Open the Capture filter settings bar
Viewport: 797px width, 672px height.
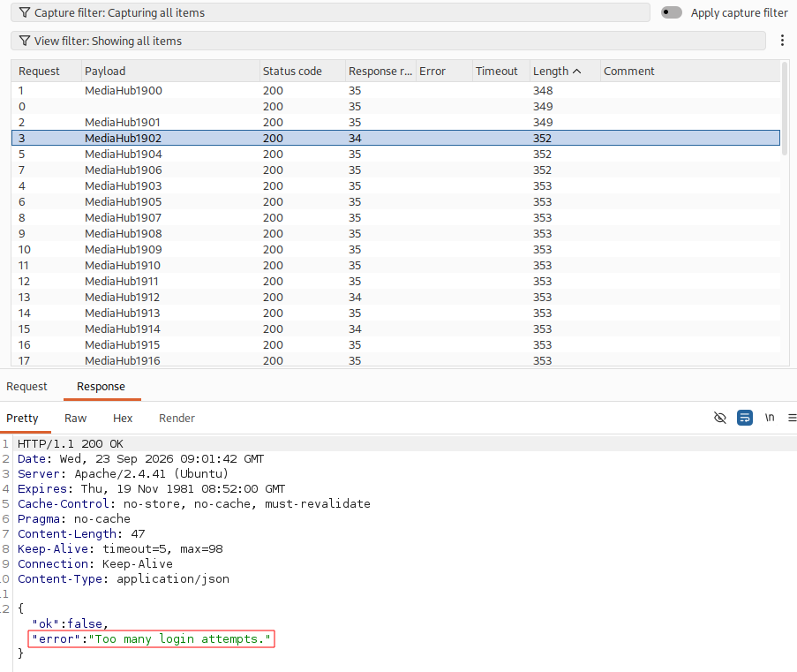[330, 12]
